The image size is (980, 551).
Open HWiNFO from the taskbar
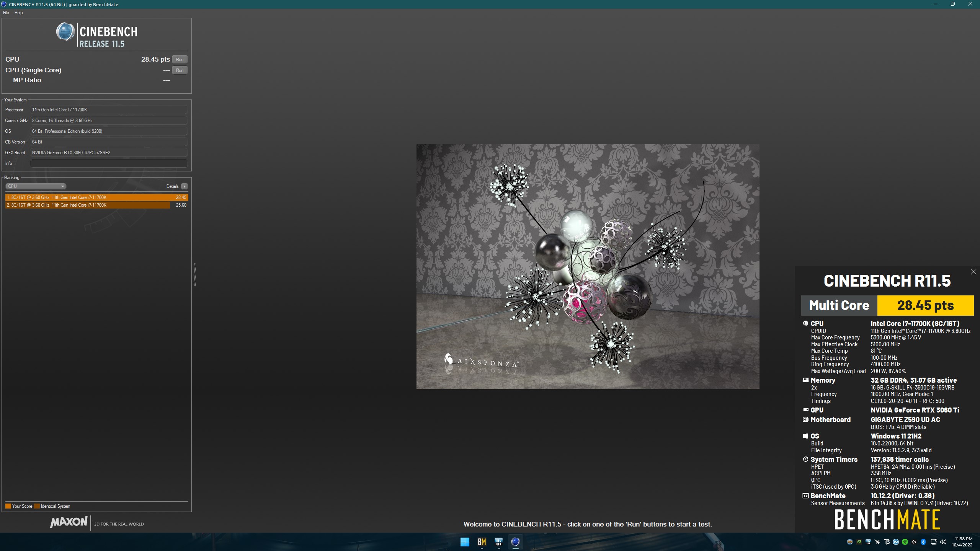point(498,542)
